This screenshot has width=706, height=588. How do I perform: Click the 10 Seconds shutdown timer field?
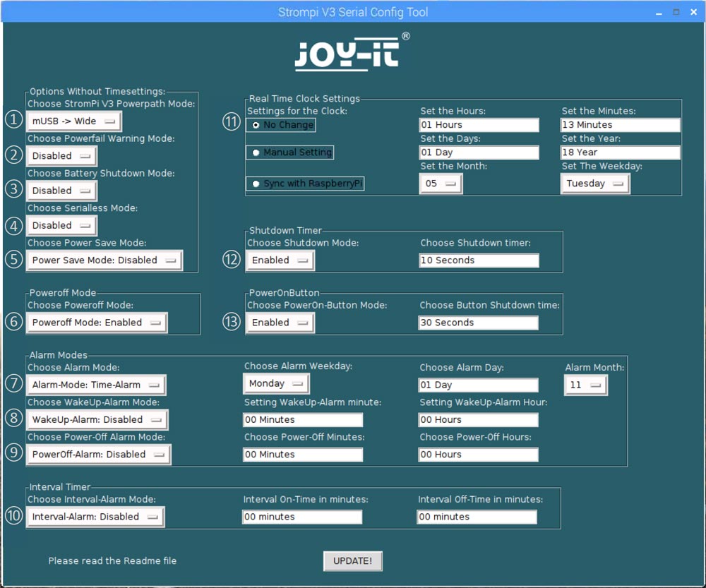pyautogui.click(x=479, y=260)
